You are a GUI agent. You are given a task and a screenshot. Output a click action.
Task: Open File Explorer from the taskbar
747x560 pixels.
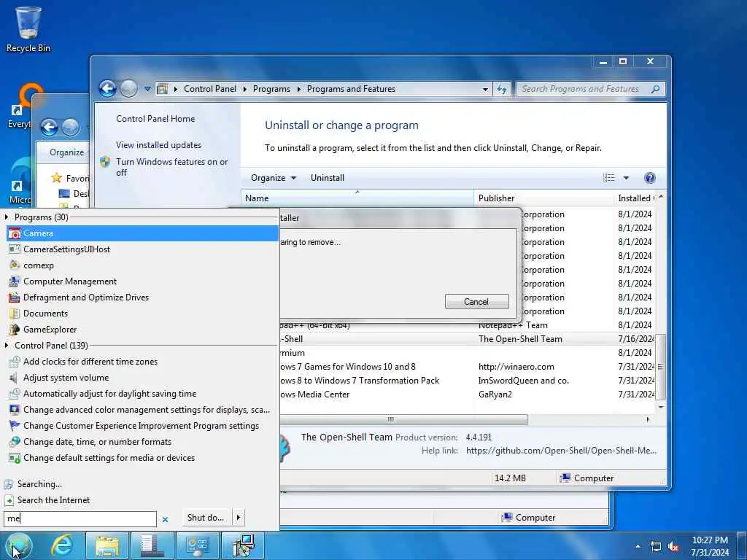pos(108,545)
